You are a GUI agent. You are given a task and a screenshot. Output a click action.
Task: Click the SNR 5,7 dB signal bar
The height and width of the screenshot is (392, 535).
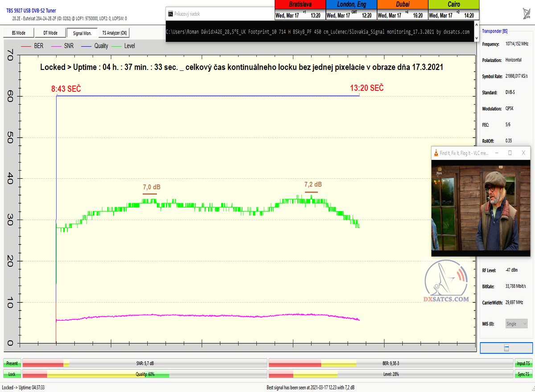144,363
